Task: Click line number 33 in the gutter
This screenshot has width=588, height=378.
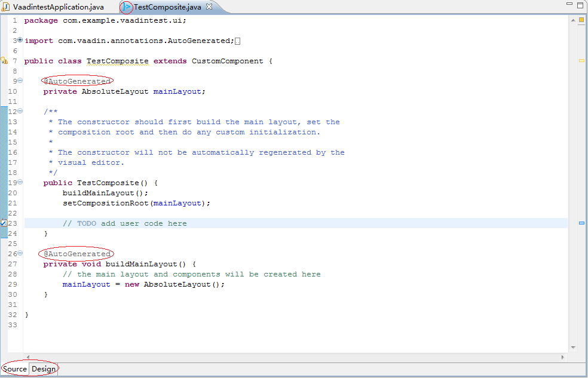Action: pos(13,325)
